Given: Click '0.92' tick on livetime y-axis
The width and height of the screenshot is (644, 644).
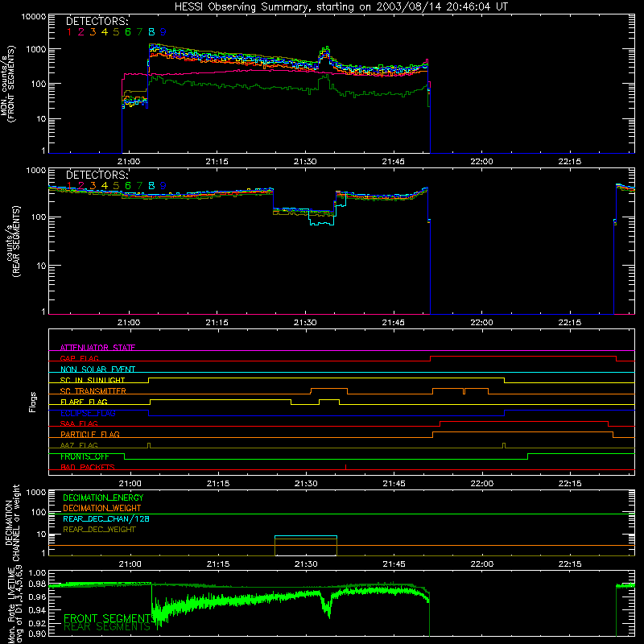Looking at the screenshot, I should (x=38, y=623).
